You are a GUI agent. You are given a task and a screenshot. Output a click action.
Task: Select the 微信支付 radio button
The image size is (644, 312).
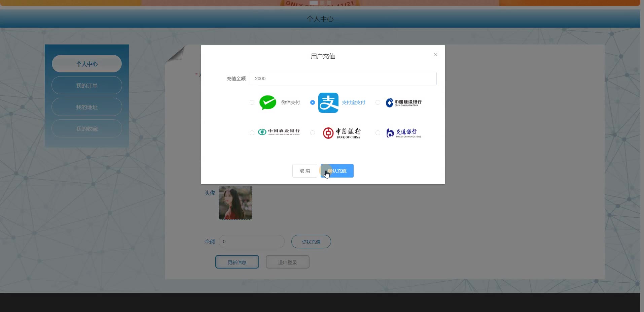coord(252,102)
